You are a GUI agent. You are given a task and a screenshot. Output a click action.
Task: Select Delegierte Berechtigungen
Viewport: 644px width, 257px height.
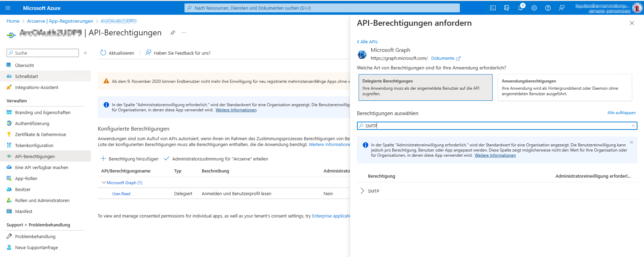(425, 88)
